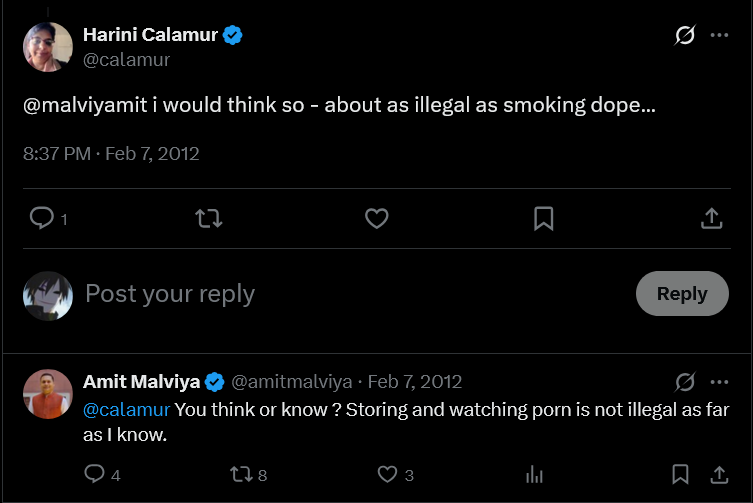
Task: Open the reply icon on Harini's tweet
Action: click(42, 218)
